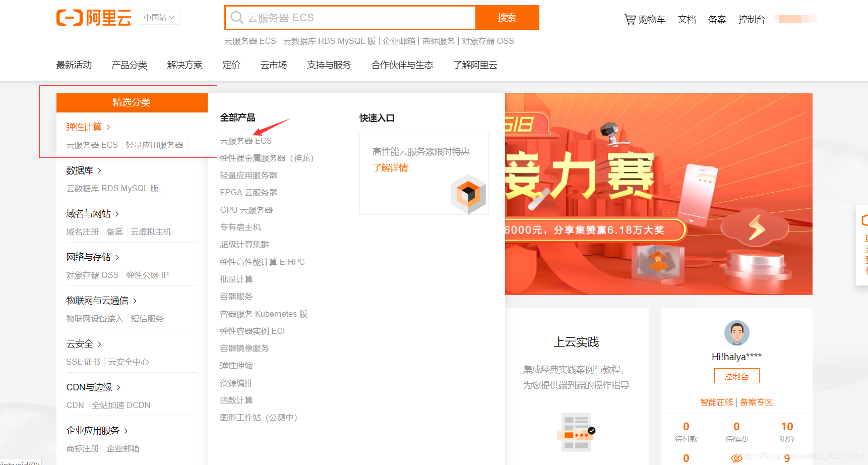868x465 pixels.
Task: Open the 最新活动 menu
Action: pyautogui.click(x=74, y=65)
